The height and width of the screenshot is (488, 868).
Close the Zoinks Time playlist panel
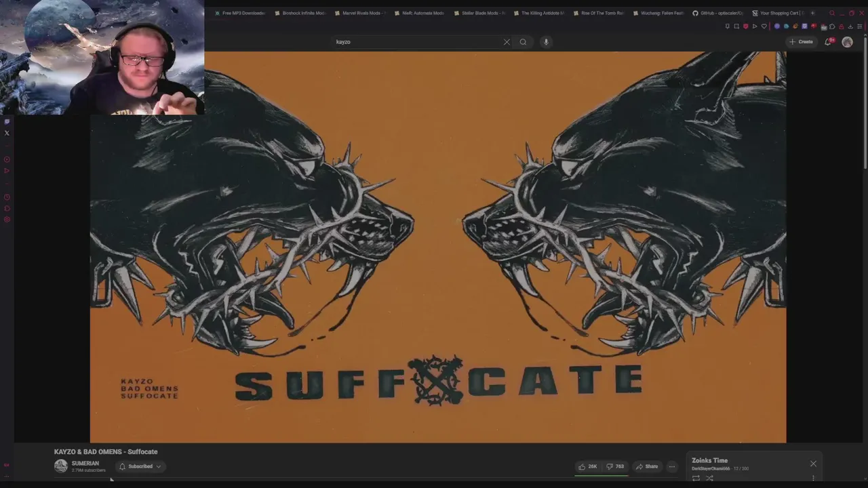coord(813,464)
